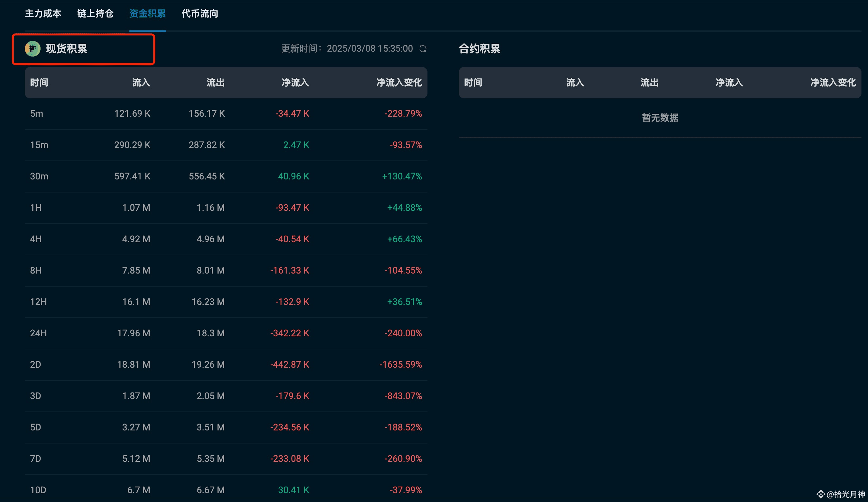Click the 合约积累 section title

point(479,49)
